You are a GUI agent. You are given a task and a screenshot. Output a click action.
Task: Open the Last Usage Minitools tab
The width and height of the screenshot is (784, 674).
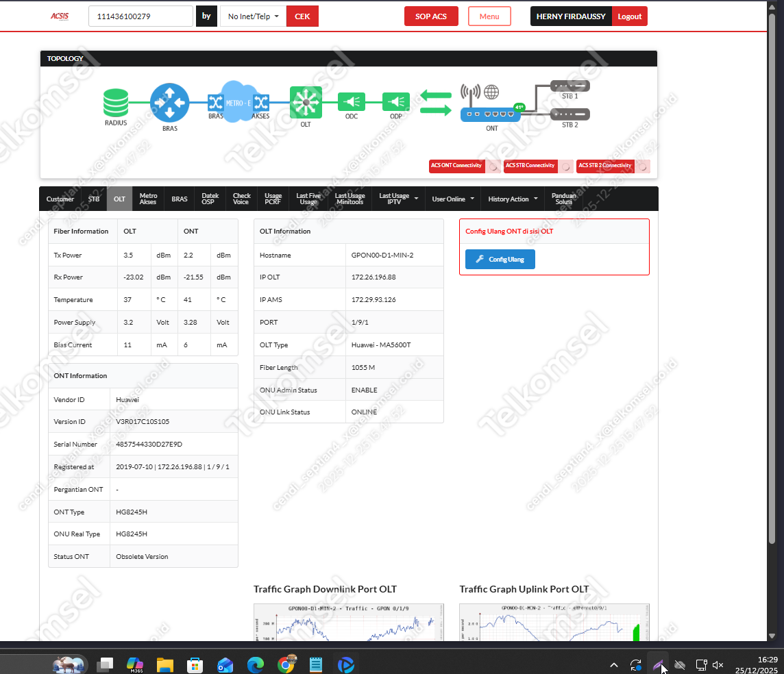click(x=350, y=199)
